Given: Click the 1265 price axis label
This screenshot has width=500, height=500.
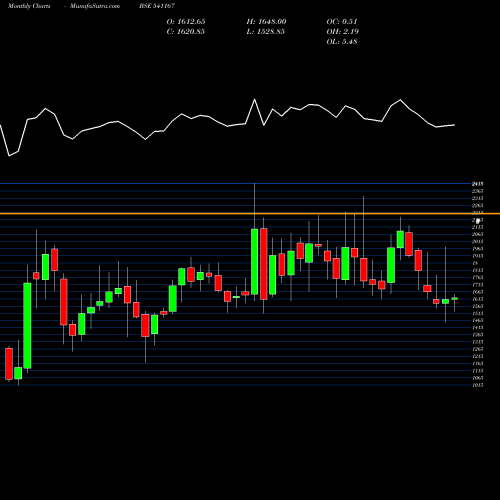Looking at the screenshot, I should coord(478,349).
